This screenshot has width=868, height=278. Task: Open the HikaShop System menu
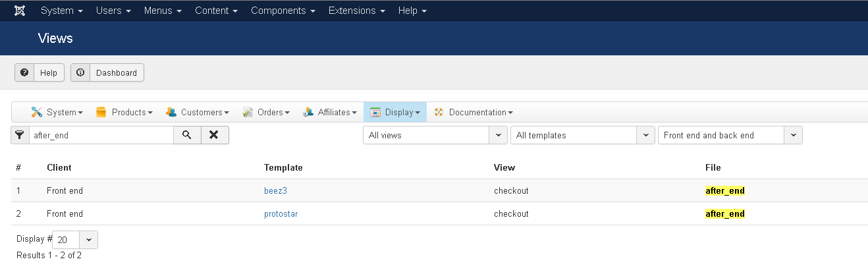[57, 113]
